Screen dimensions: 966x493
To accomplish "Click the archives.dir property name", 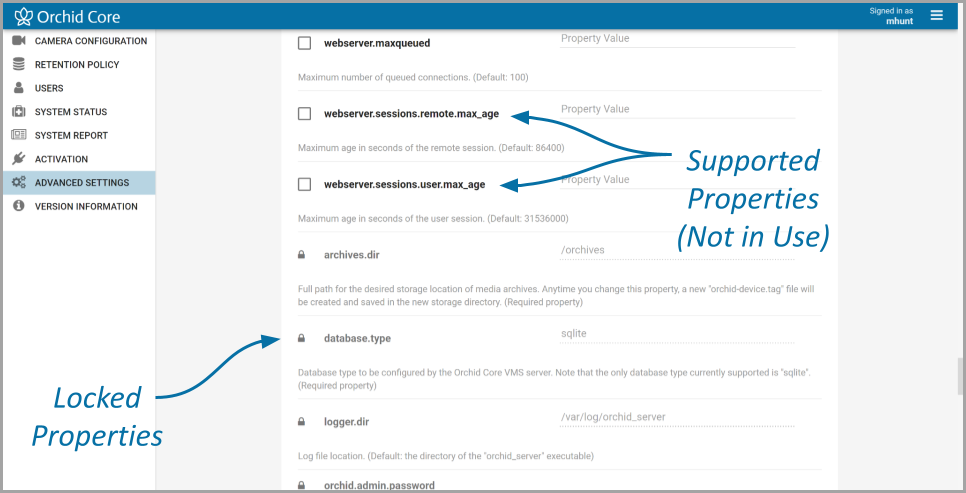I will tap(352, 255).
